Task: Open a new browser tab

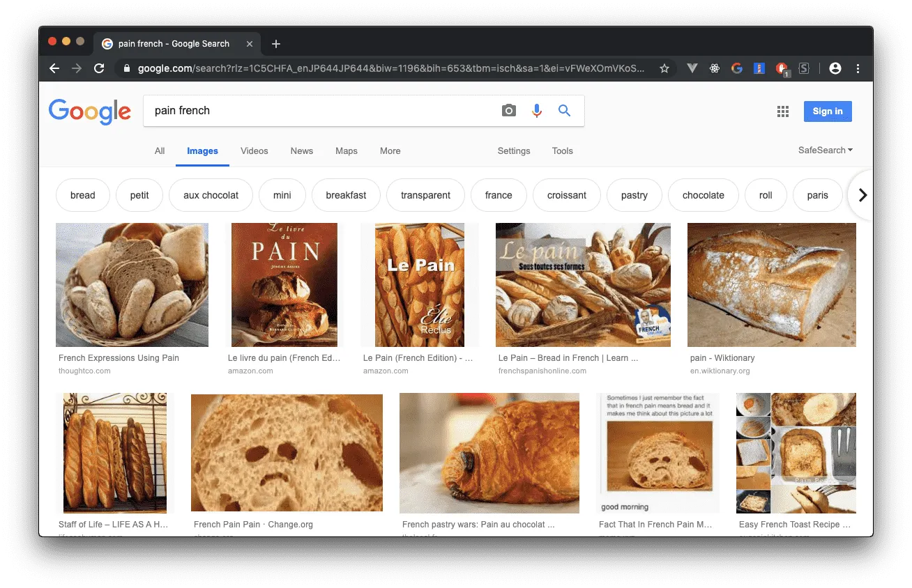Action: 276,44
